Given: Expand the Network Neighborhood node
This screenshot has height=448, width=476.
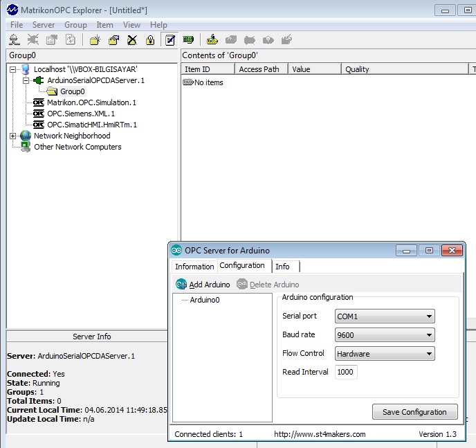Looking at the screenshot, I should [12, 136].
